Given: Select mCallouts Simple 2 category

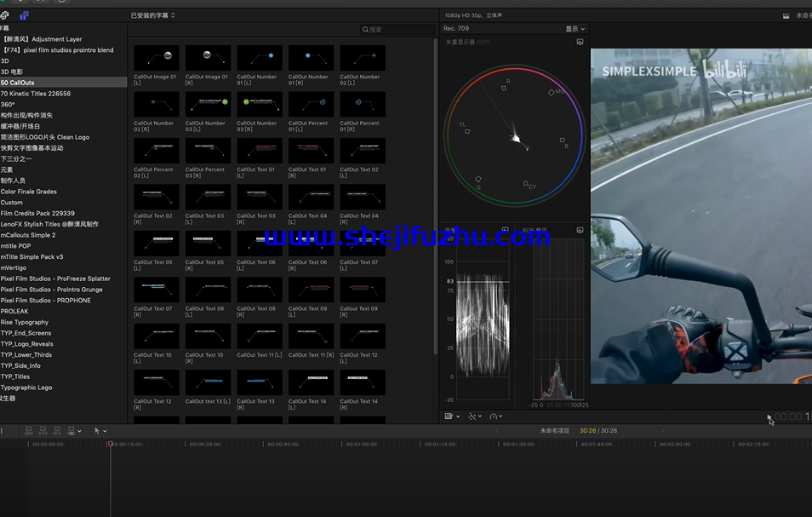Looking at the screenshot, I should point(63,235).
